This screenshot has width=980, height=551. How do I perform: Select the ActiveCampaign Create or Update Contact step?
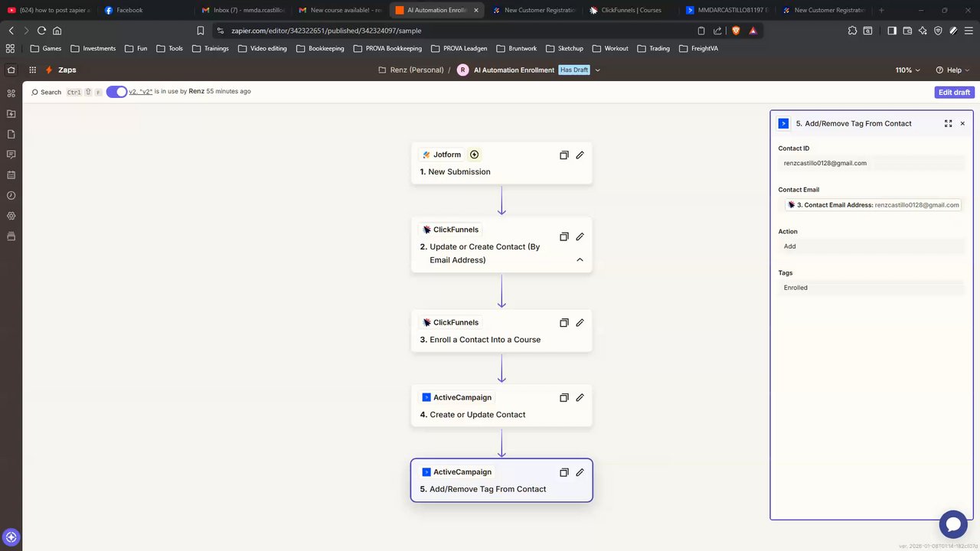tap(501, 406)
